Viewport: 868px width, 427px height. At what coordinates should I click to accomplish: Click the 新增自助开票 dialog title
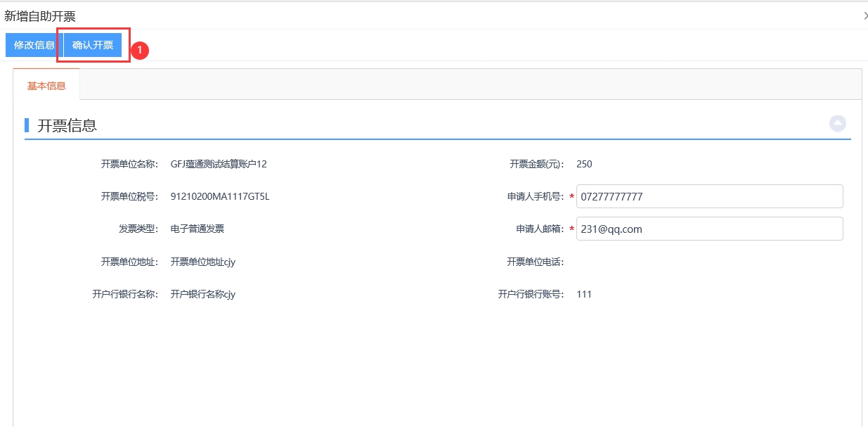click(40, 16)
